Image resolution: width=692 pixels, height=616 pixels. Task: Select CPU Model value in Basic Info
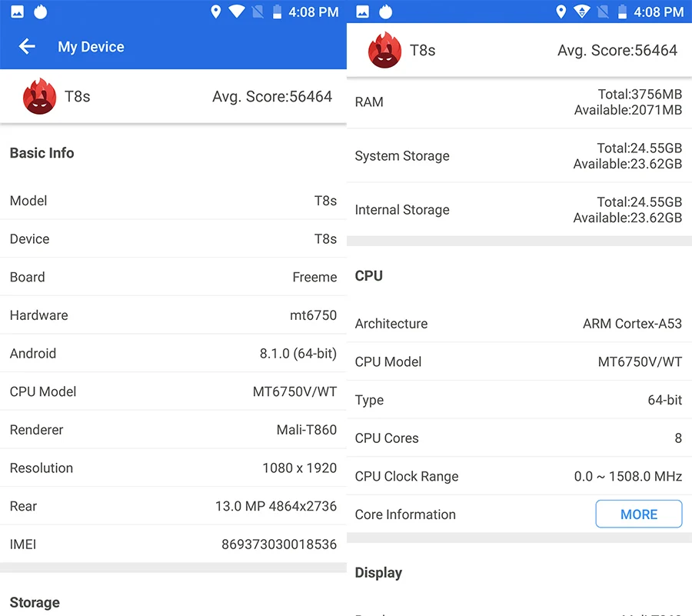(294, 391)
